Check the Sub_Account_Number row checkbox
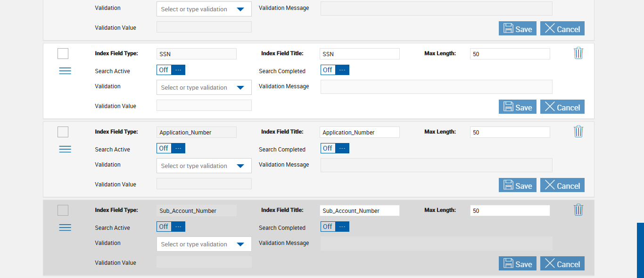 [x=63, y=211]
